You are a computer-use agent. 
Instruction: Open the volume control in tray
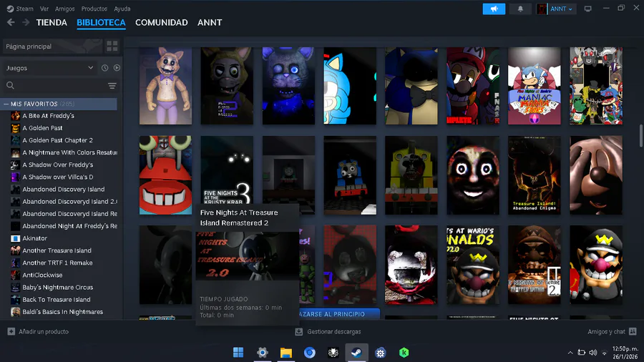click(x=592, y=353)
